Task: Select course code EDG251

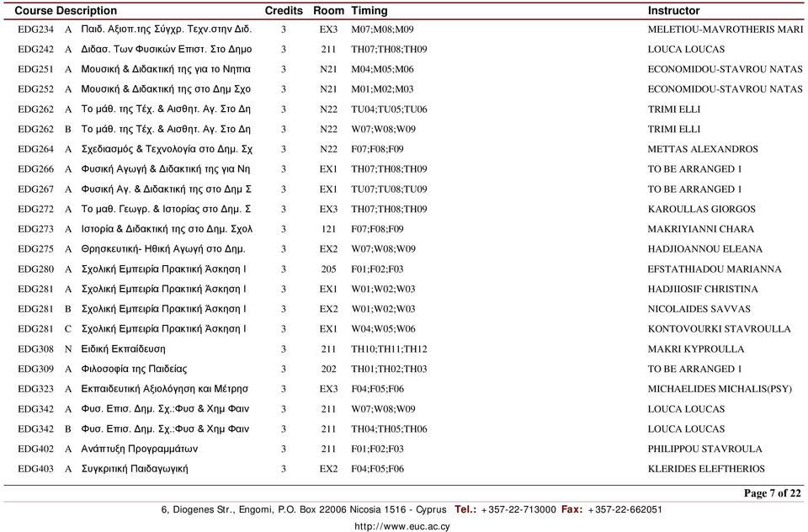Action: pyautogui.click(x=35, y=69)
